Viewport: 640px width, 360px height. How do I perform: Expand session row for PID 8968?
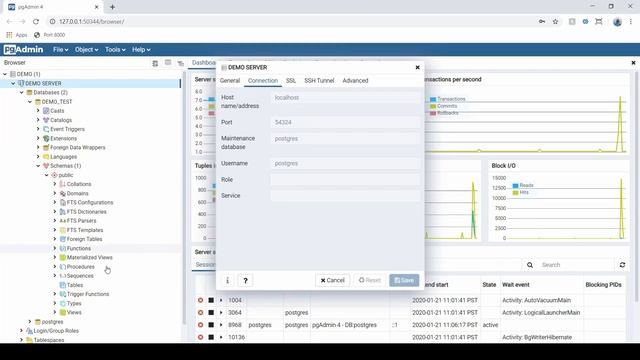[221, 325]
